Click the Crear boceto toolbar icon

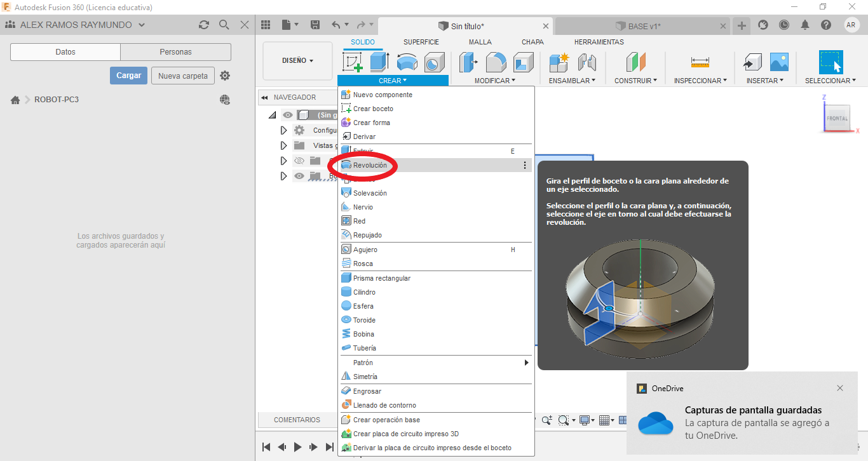pyautogui.click(x=353, y=62)
